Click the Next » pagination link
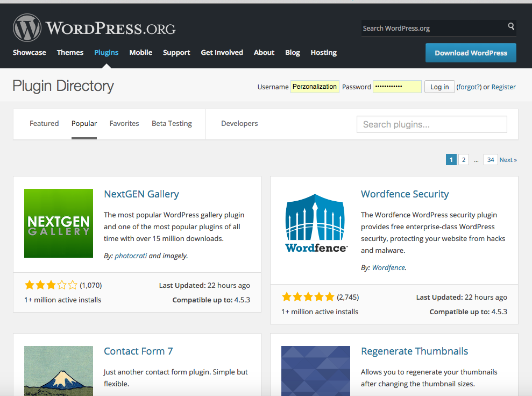 click(x=508, y=160)
